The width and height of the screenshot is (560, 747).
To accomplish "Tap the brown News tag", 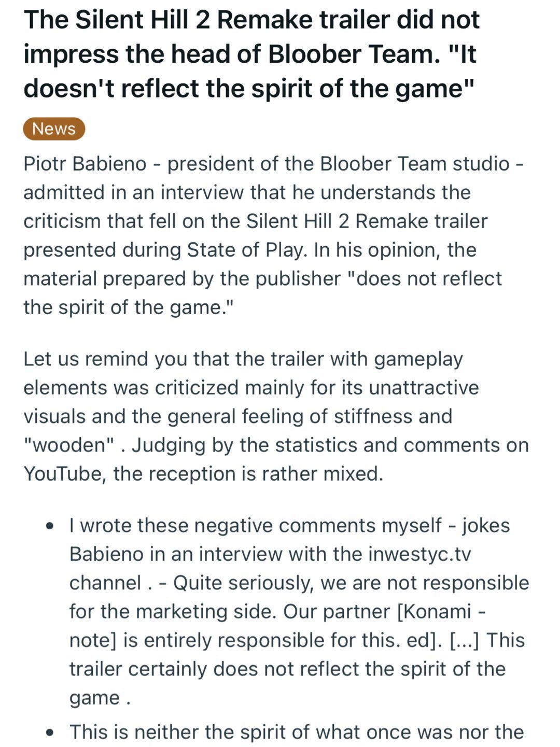I will tap(54, 129).
